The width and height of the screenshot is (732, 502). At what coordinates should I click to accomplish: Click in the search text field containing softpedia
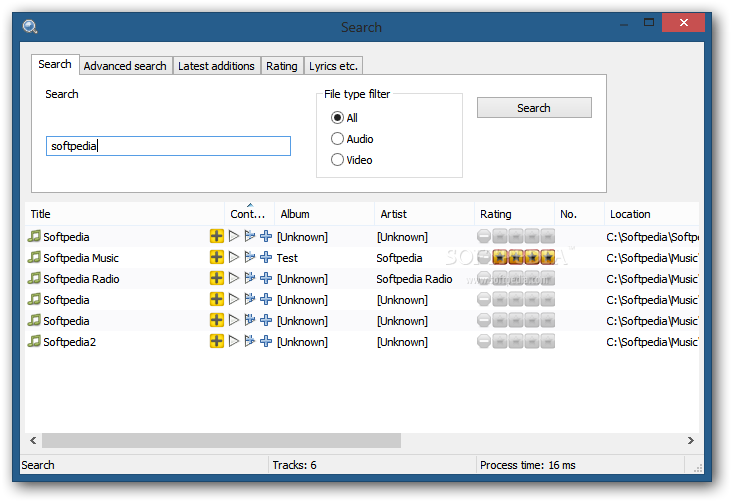pos(168,146)
